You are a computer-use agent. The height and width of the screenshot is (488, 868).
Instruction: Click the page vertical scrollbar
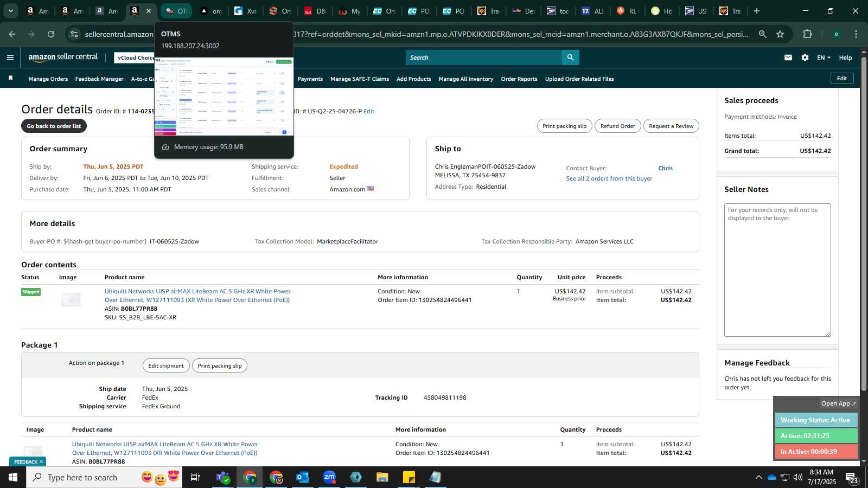tap(864, 224)
